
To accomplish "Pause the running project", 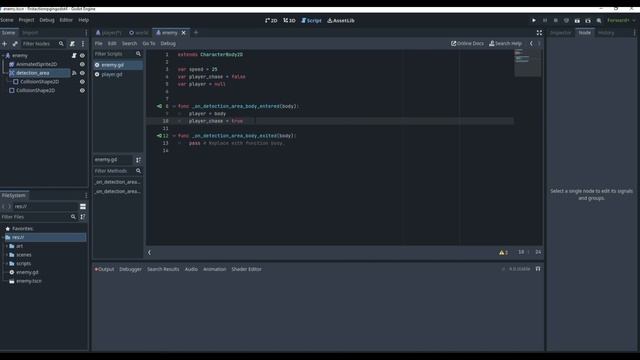I will (544, 20).
